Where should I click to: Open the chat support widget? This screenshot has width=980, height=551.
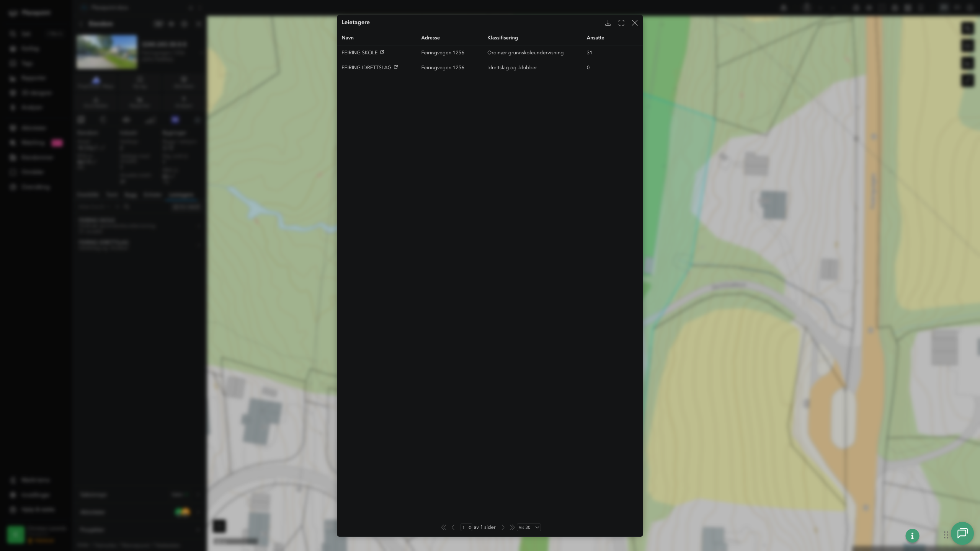click(x=962, y=533)
